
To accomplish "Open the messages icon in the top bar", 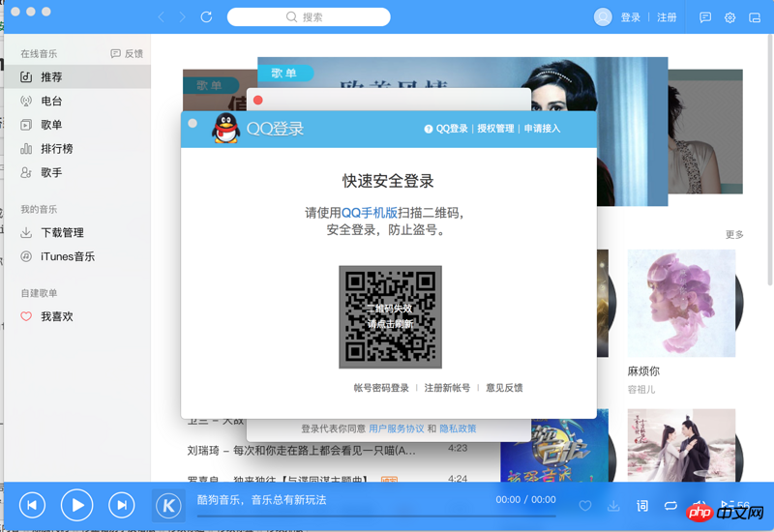I will [705, 17].
